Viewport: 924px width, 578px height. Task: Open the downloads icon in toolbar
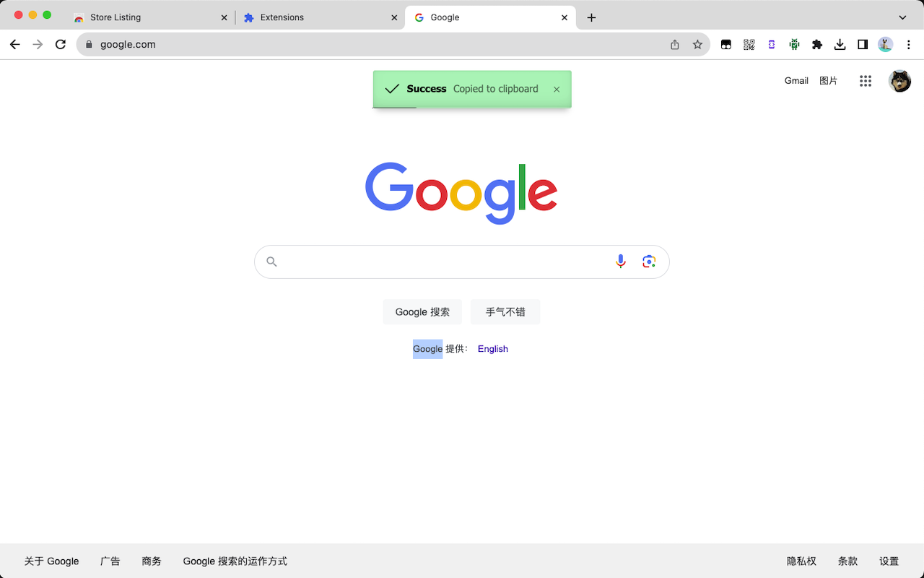840,45
